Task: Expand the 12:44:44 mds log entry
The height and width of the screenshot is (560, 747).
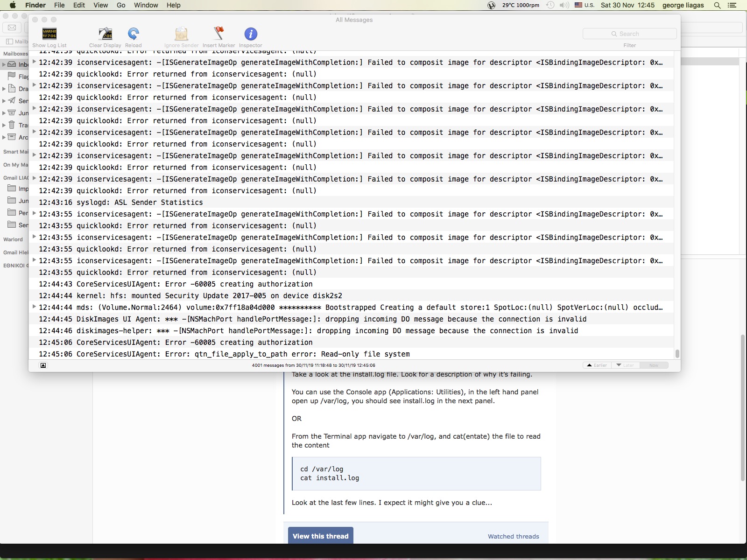Action: pyautogui.click(x=34, y=307)
